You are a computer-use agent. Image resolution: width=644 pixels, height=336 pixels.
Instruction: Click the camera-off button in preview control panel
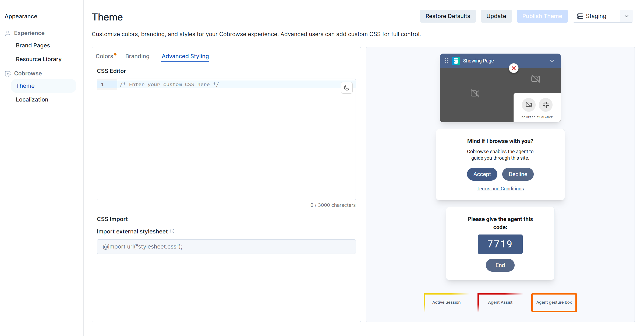tap(529, 105)
